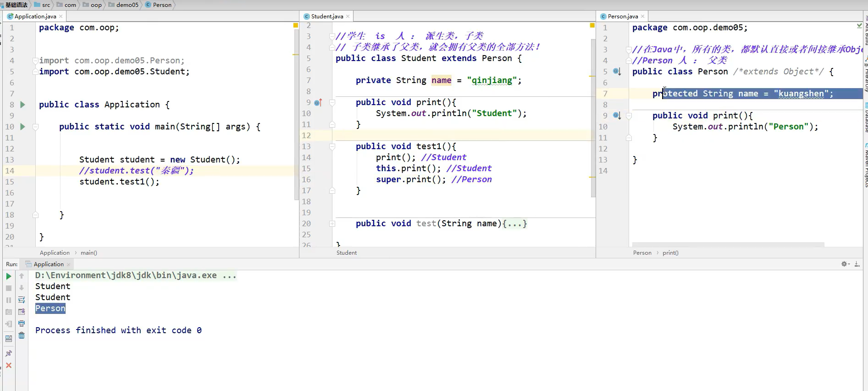The height and width of the screenshot is (391, 868).
Task: Click overriding method gutter icon on Student line 9
Action: pos(318,102)
